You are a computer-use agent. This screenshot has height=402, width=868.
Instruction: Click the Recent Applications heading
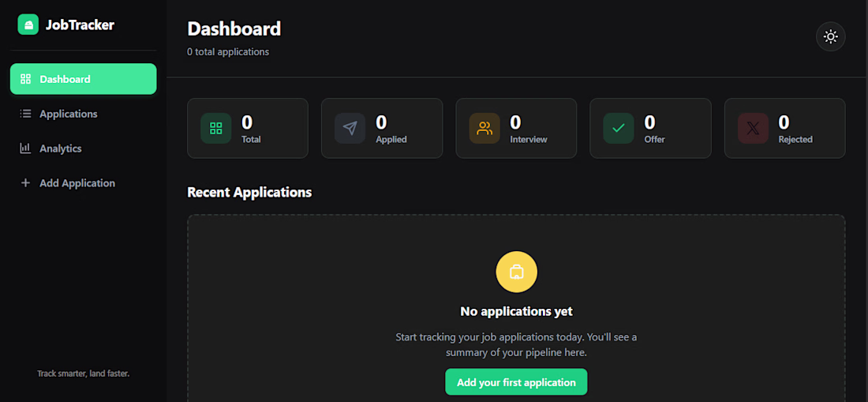click(249, 192)
